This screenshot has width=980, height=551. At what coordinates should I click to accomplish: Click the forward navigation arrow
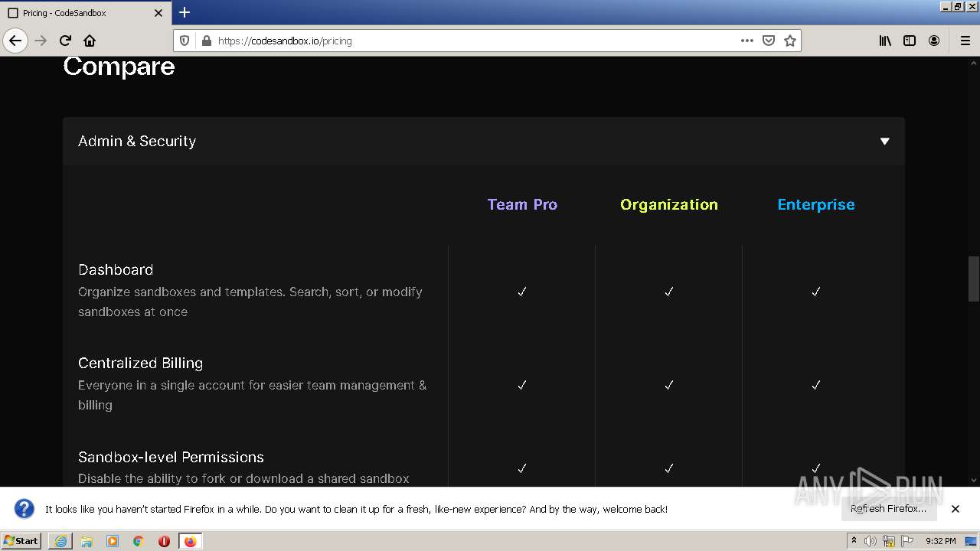point(41,41)
